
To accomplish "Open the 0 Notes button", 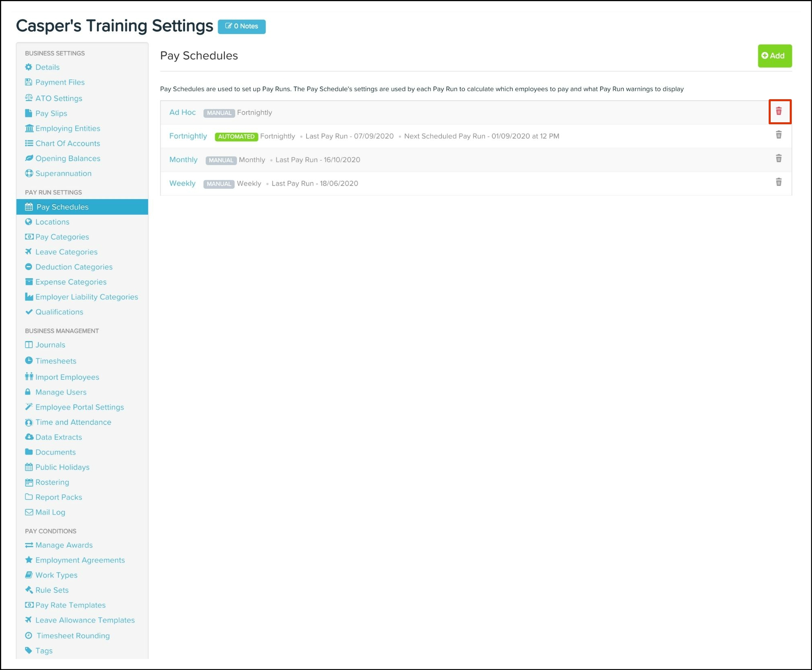I will [242, 26].
